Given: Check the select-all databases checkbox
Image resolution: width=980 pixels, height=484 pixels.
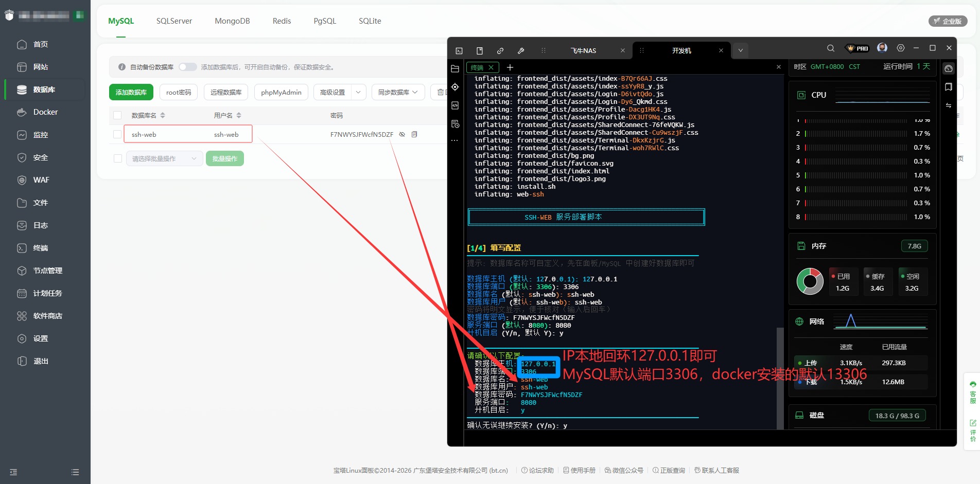Looking at the screenshot, I should point(117,115).
